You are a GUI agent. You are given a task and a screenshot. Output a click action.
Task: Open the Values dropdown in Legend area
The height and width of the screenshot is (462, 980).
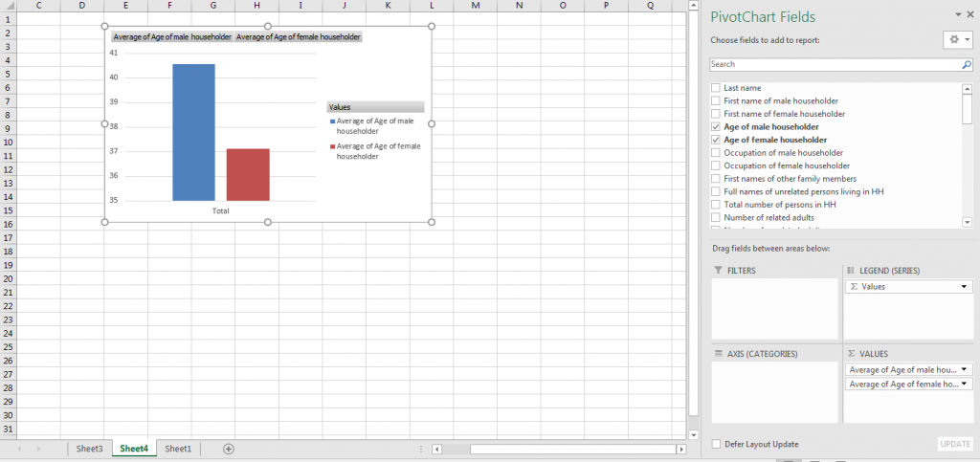coord(965,287)
